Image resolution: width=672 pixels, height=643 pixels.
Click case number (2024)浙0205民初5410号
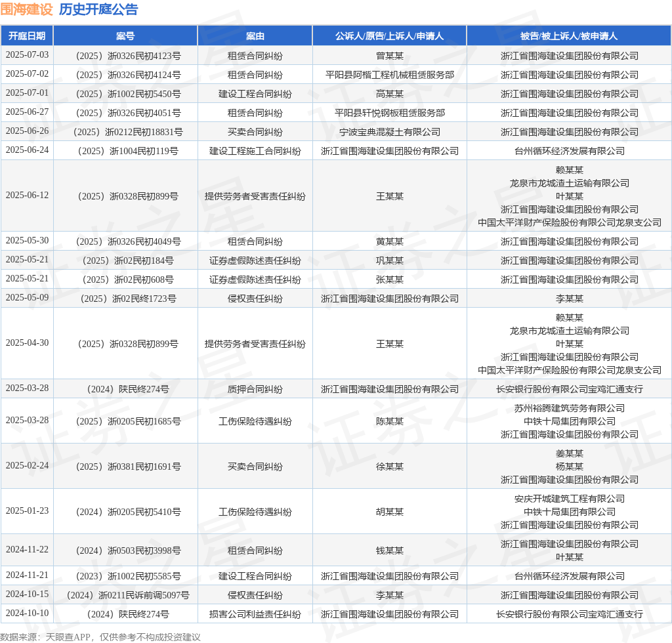[x=128, y=512]
